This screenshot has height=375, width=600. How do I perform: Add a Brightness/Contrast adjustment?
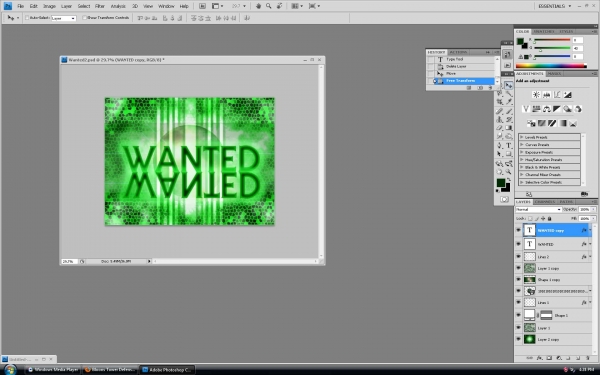(536, 95)
